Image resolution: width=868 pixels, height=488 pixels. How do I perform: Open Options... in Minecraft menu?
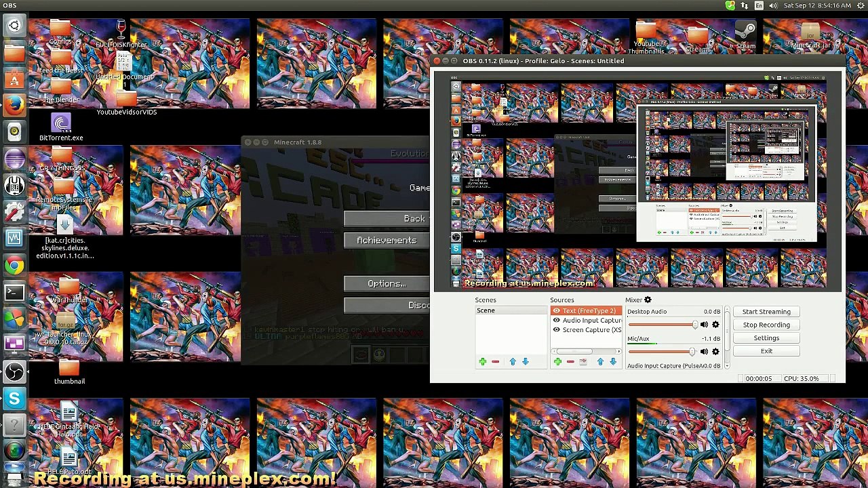(x=387, y=284)
